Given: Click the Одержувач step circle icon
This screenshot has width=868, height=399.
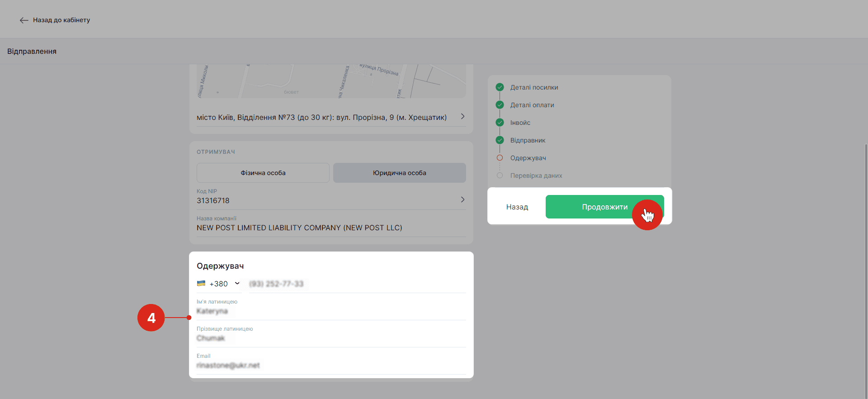Looking at the screenshot, I should [500, 158].
